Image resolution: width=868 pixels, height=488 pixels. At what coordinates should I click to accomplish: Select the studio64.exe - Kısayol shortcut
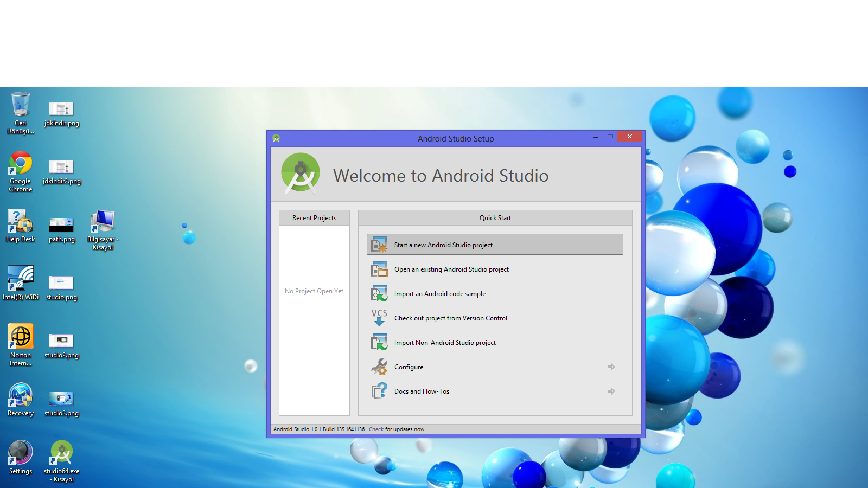pyautogui.click(x=62, y=461)
